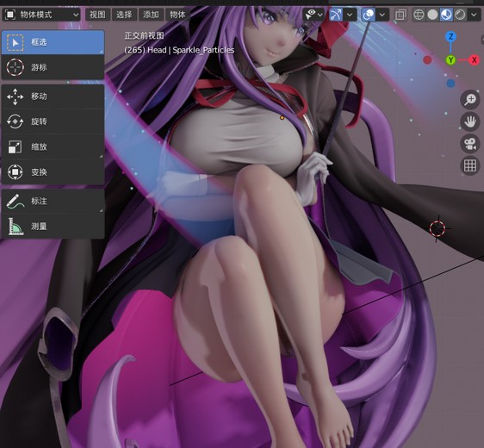
Task: Open the 添加 add menu
Action: click(151, 15)
